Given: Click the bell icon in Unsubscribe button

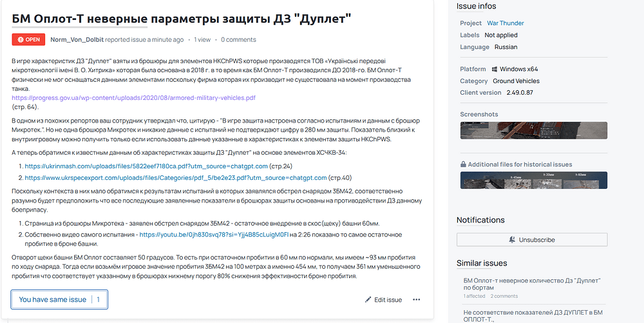Looking at the screenshot, I should click(512, 240).
